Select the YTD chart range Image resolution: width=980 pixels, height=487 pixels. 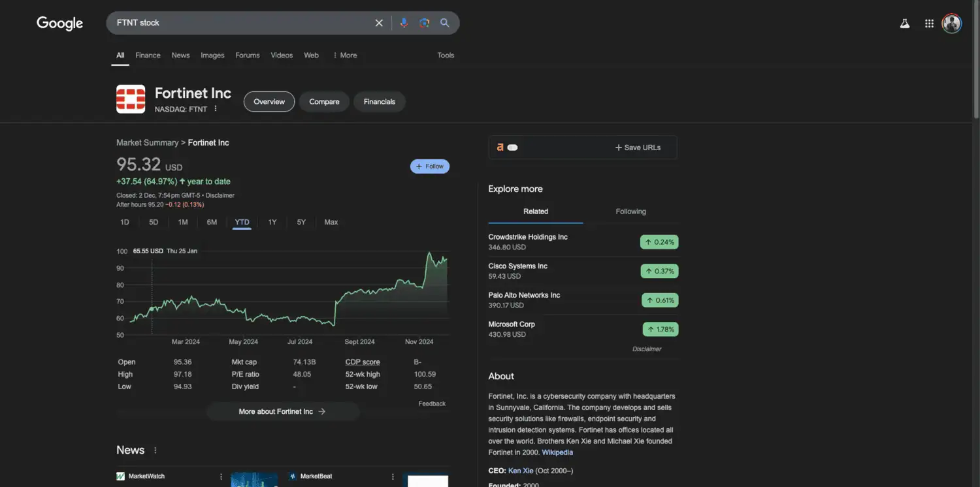point(242,223)
